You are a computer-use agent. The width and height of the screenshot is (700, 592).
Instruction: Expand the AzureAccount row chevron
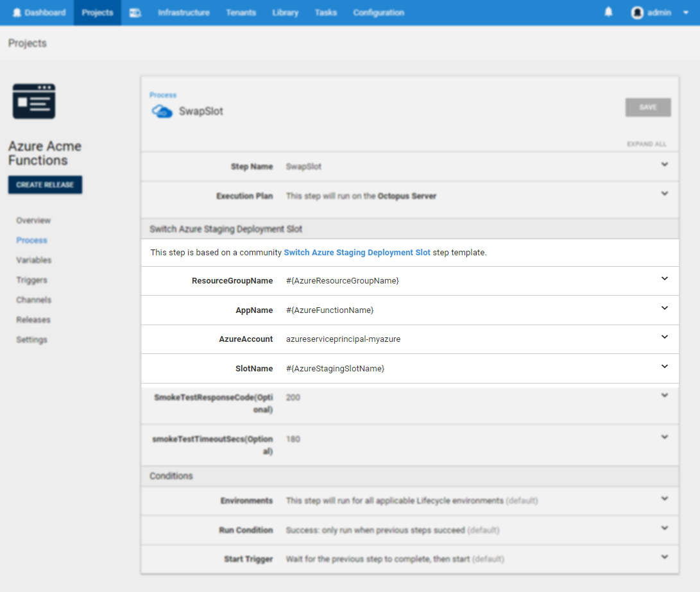(x=664, y=337)
